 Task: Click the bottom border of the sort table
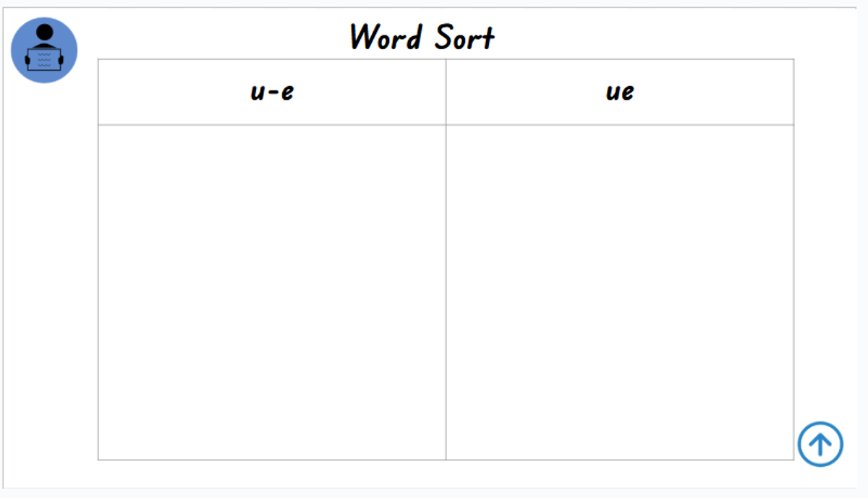(446, 459)
